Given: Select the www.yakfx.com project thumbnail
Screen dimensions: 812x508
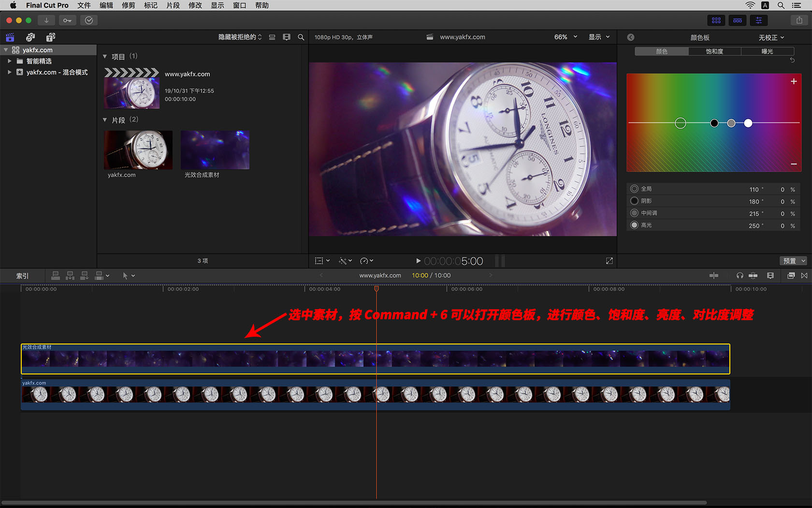Looking at the screenshot, I should coord(131,88).
